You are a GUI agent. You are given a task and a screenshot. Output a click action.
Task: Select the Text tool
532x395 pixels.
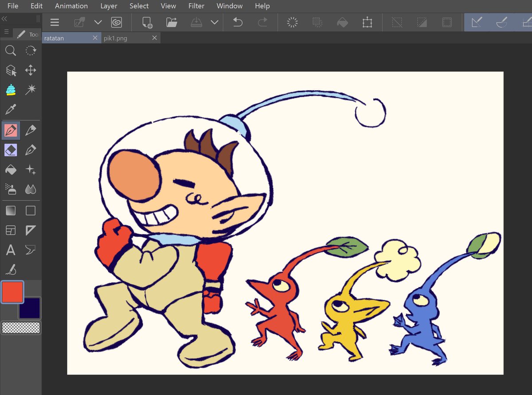point(11,250)
